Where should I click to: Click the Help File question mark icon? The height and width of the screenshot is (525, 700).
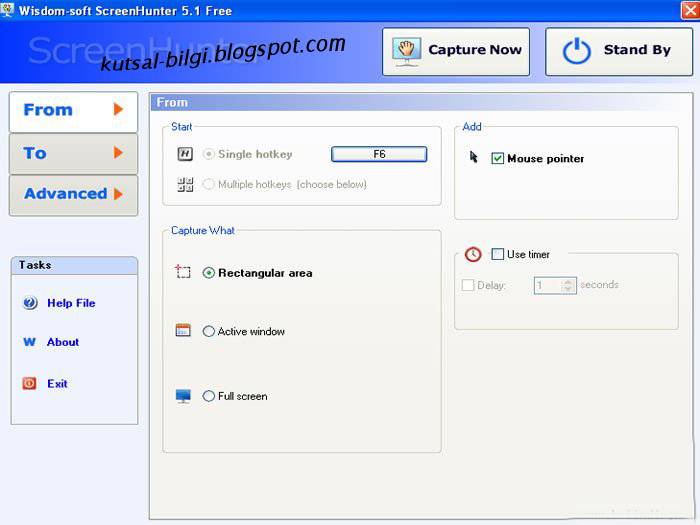[x=30, y=303]
